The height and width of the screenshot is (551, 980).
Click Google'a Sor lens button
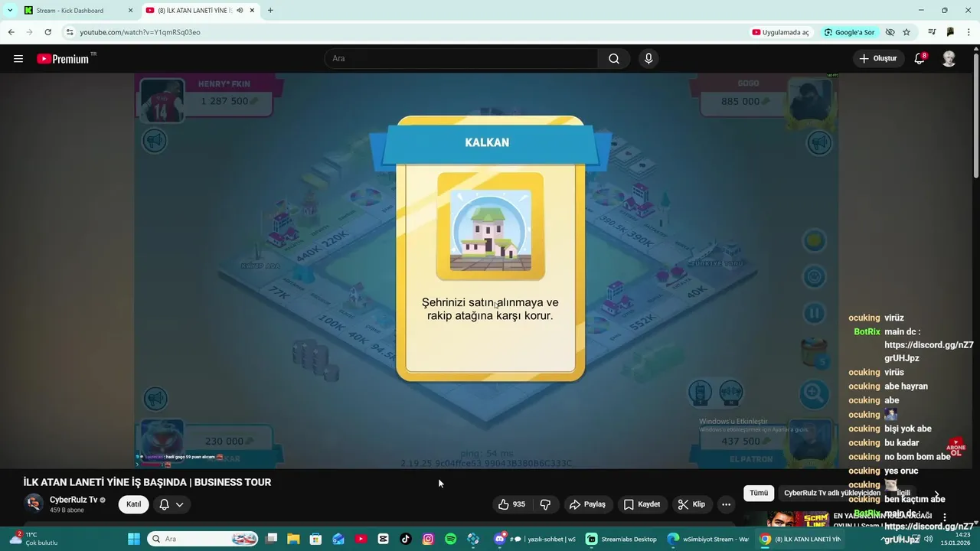click(x=849, y=32)
